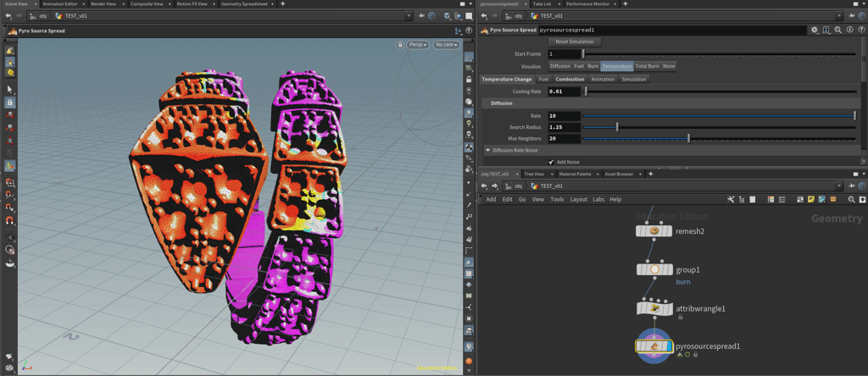868x376 pixels.
Task: Show node info via the i icon
Action: click(x=849, y=30)
